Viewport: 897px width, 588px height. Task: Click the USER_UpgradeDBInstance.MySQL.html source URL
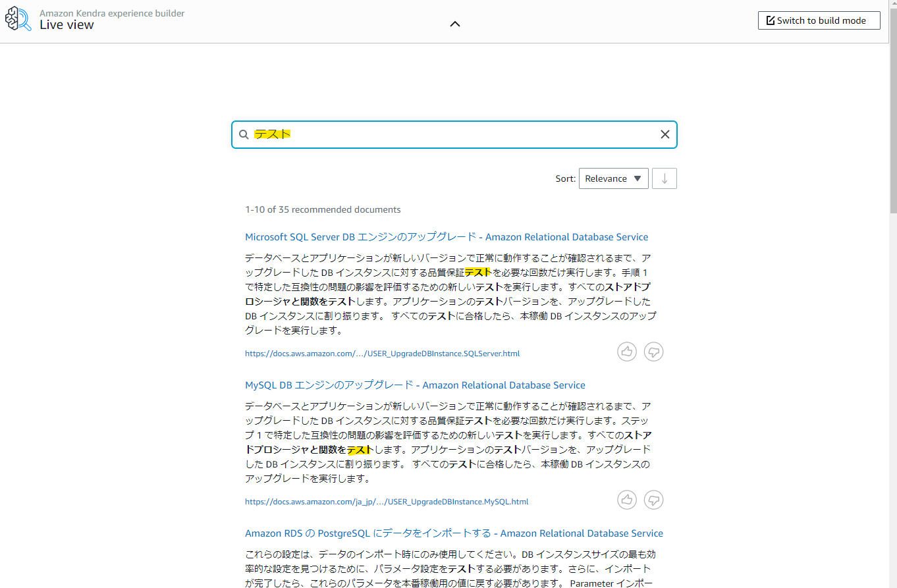[x=386, y=501]
